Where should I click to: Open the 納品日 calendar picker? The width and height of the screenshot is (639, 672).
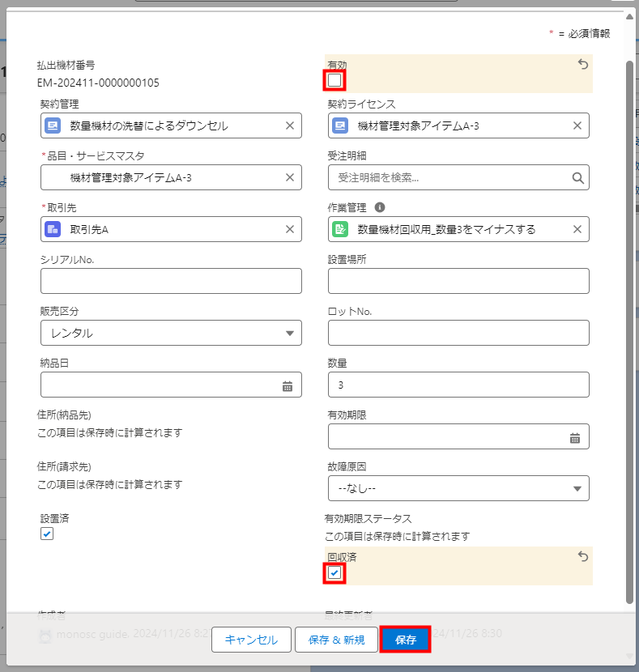pos(287,385)
